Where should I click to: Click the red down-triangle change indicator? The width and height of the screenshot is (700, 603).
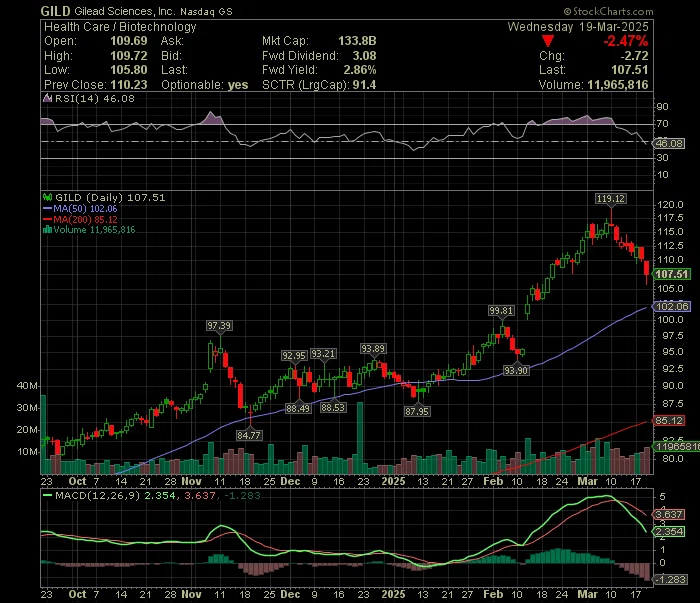(548, 41)
